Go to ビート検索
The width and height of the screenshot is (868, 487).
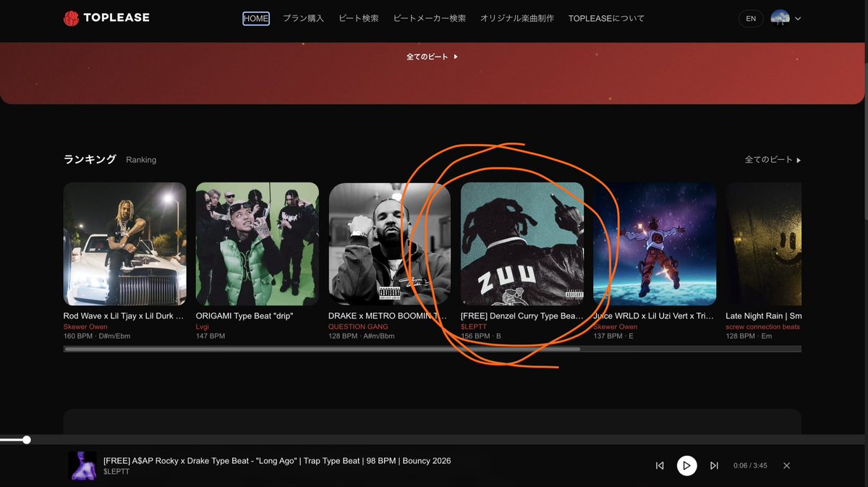coord(359,18)
